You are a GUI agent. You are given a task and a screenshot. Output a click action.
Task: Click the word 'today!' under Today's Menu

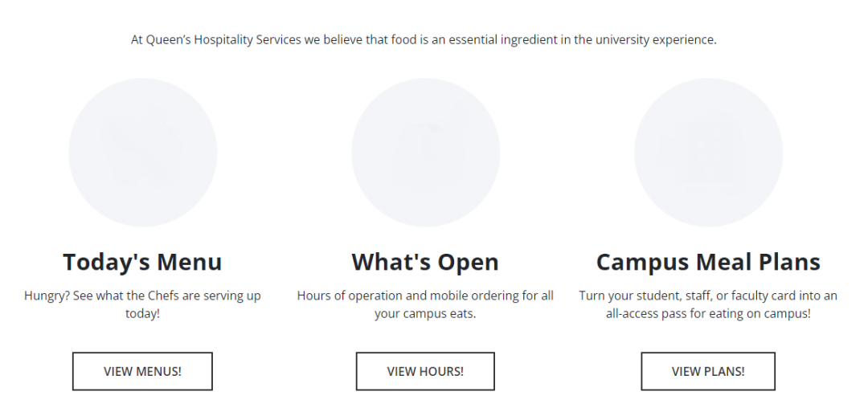142,313
